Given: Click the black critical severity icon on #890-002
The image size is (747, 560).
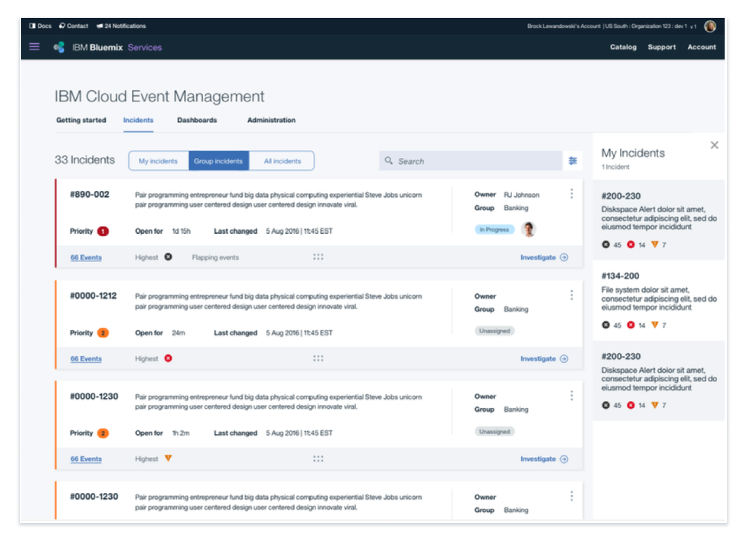Looking at the screenshot, I should (168, 257).
